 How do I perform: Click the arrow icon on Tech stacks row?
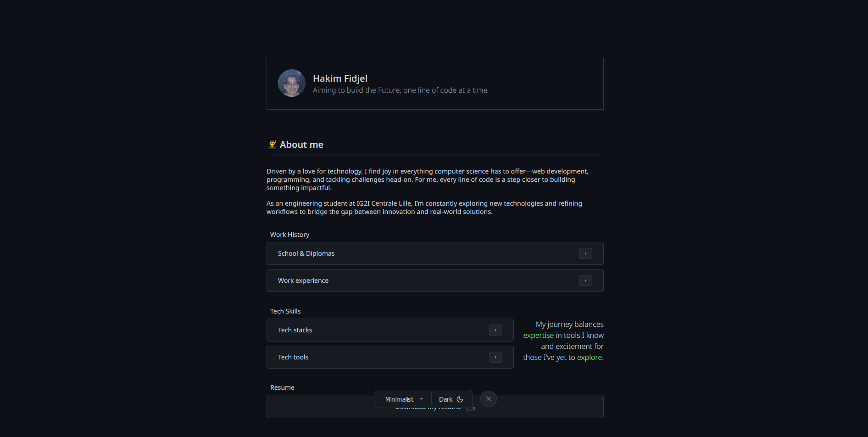pyautogui.click(x=495, y=330)
